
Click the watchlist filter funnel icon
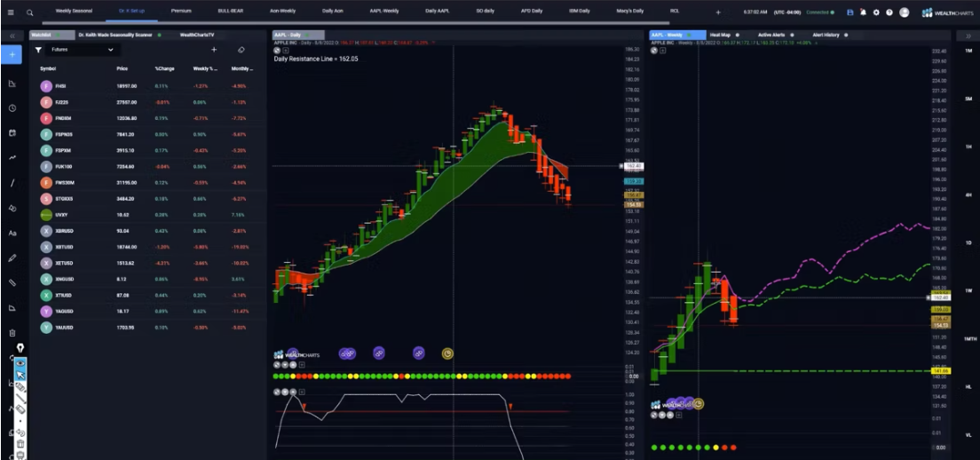(x=38, y=50)
